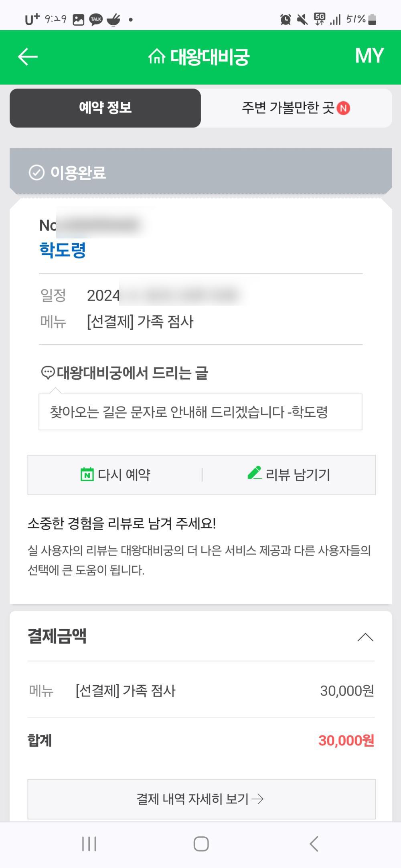Viewport: 401px width, 868px height.
Task: Tap the 결제금액 section header
Action: coord(57,636)
